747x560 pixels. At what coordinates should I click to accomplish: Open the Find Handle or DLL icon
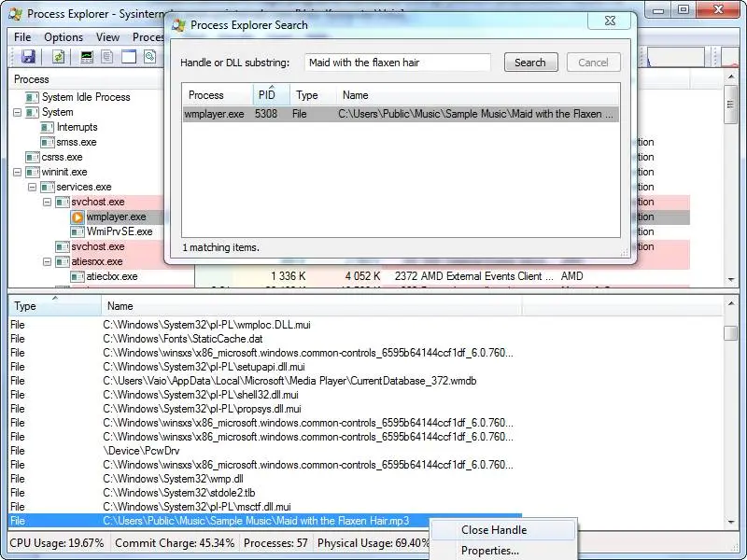150,57
